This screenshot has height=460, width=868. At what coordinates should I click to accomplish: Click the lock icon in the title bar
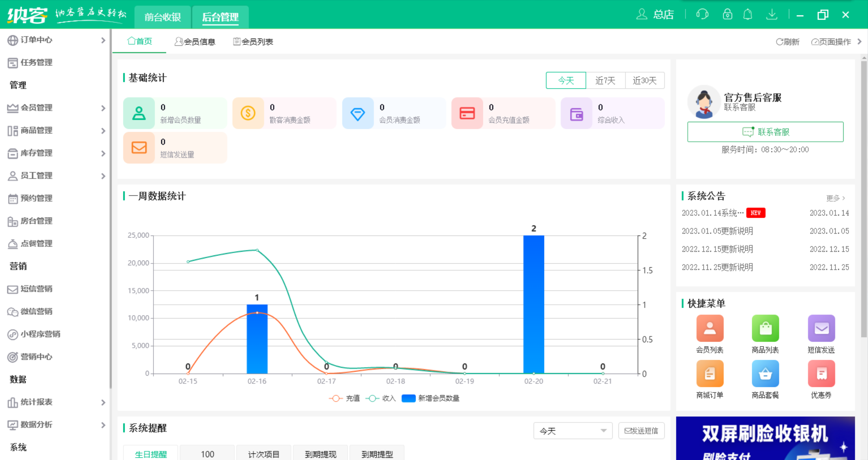point(727,14)
